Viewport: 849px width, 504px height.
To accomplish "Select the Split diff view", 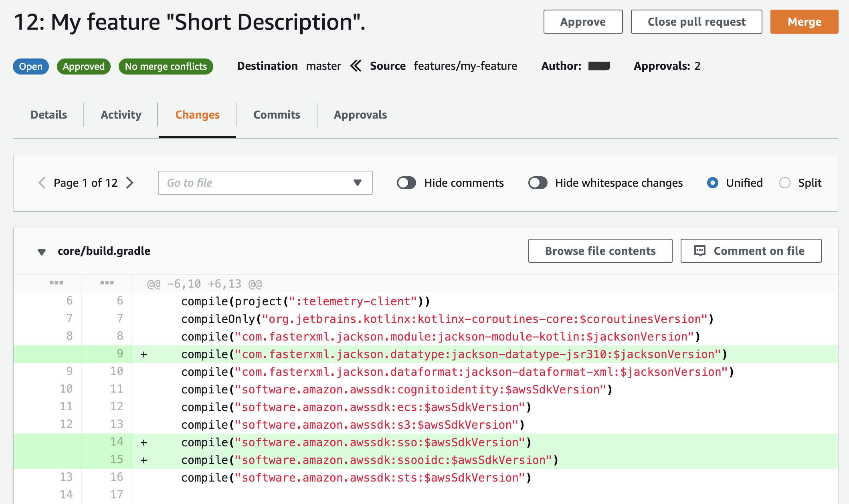I will coord(785,183).
